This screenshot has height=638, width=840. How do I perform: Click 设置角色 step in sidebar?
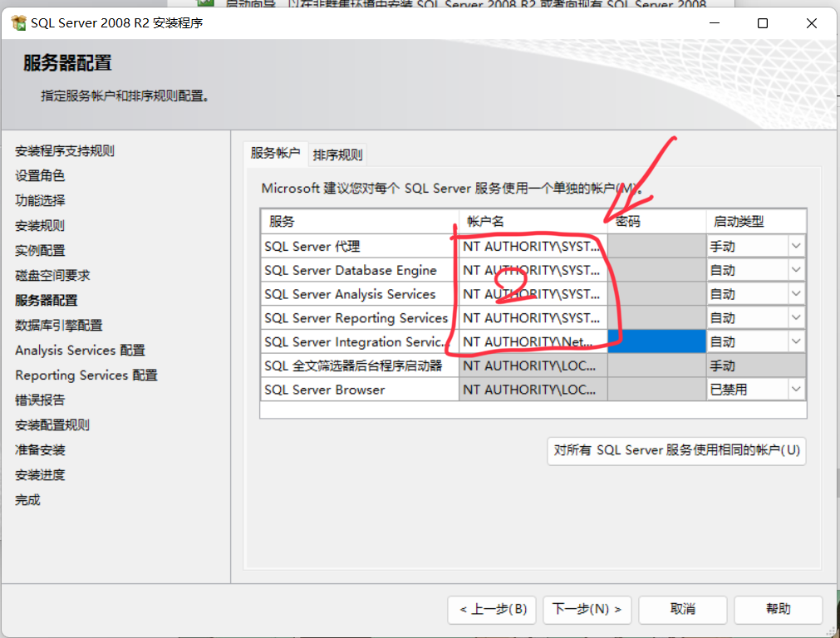40,176
